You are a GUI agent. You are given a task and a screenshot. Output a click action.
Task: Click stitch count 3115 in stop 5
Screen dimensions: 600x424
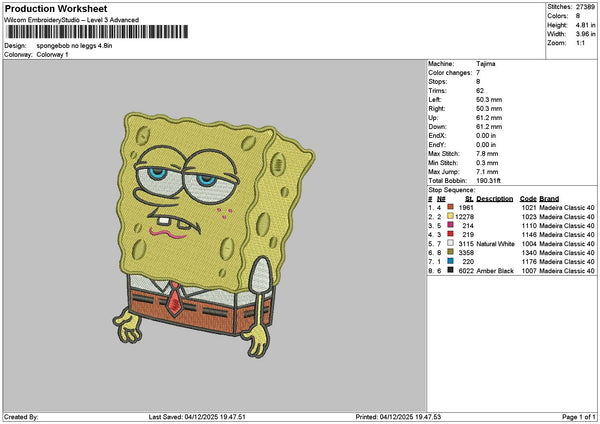(x=466, y=244)
